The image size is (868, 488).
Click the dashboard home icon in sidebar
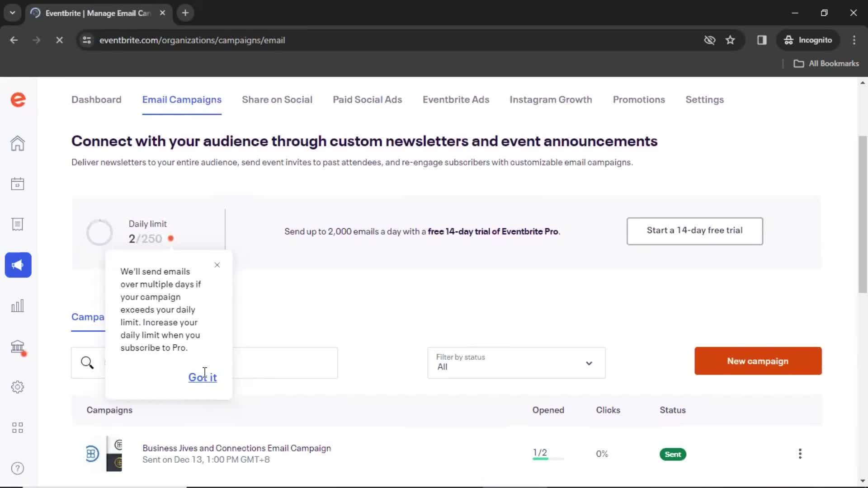pyautogui.click(x=17, y=142)
